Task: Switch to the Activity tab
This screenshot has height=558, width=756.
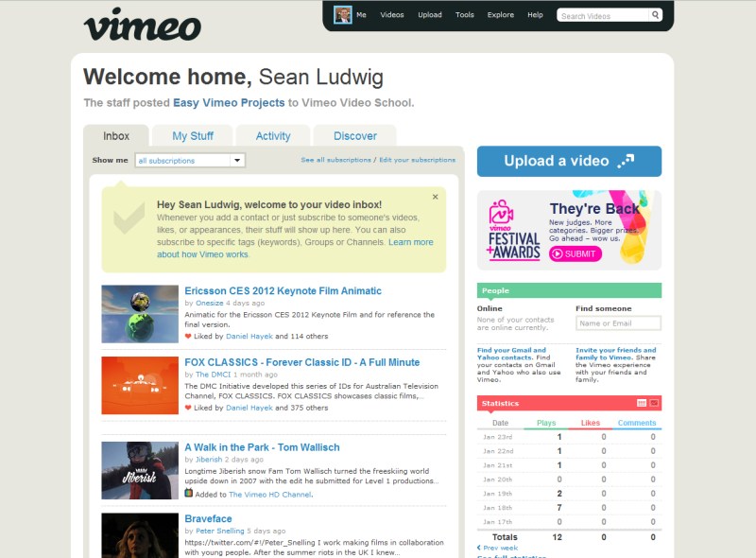Action: [273, 136]
